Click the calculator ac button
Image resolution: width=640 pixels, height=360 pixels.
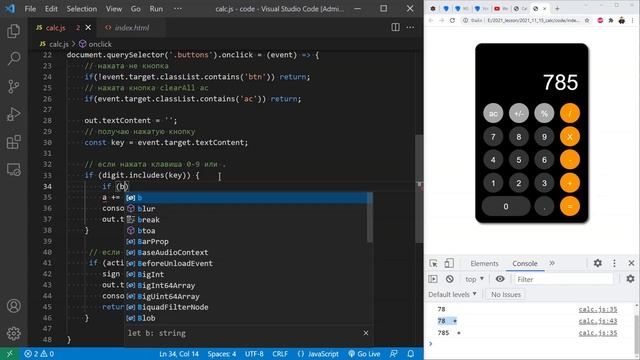point(493,113)
